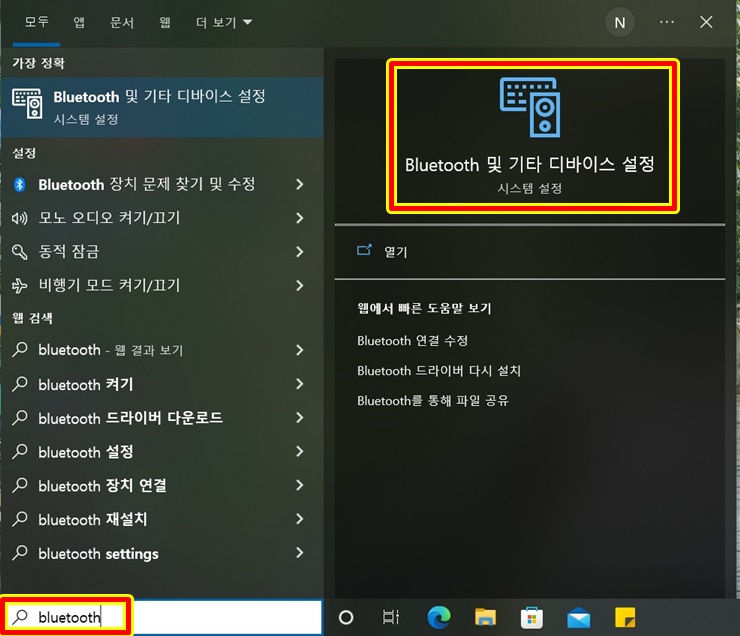Select bluetooth 장치 연결 suggestion text
This screenshot has width=740, height=636.
(102, 485)
